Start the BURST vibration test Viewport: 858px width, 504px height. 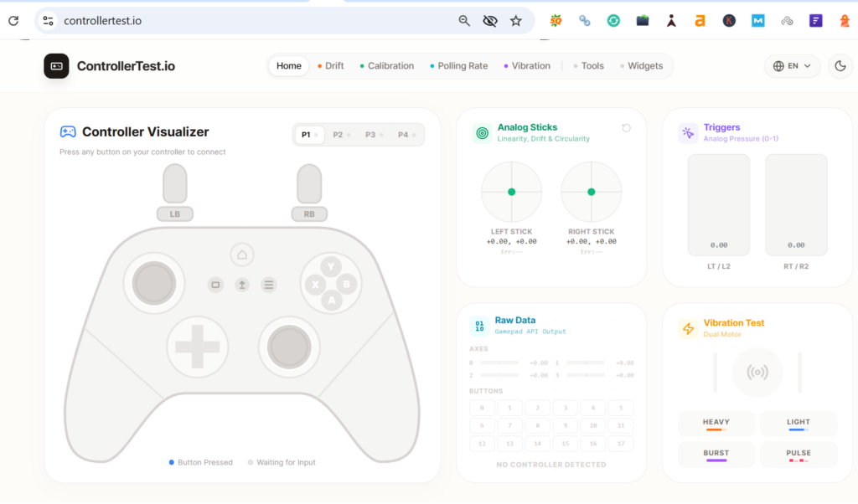point(716,455)
